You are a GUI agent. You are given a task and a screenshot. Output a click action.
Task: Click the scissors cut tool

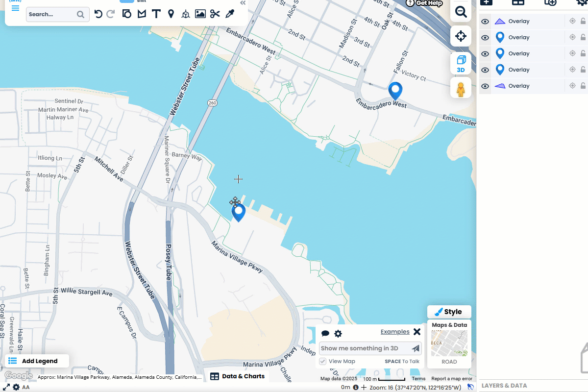pyautogui.click(x=215, y=14)
